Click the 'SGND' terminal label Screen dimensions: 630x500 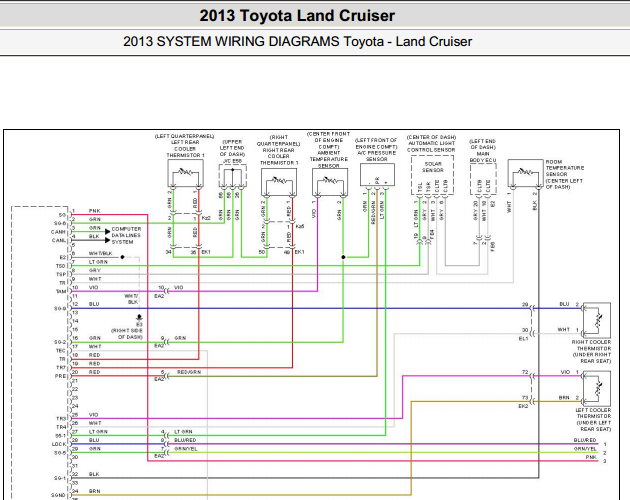[58, 495]
